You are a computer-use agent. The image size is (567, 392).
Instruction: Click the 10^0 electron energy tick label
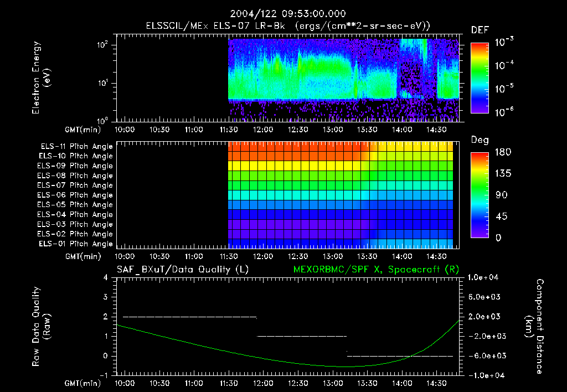click(x=102, y=120)
